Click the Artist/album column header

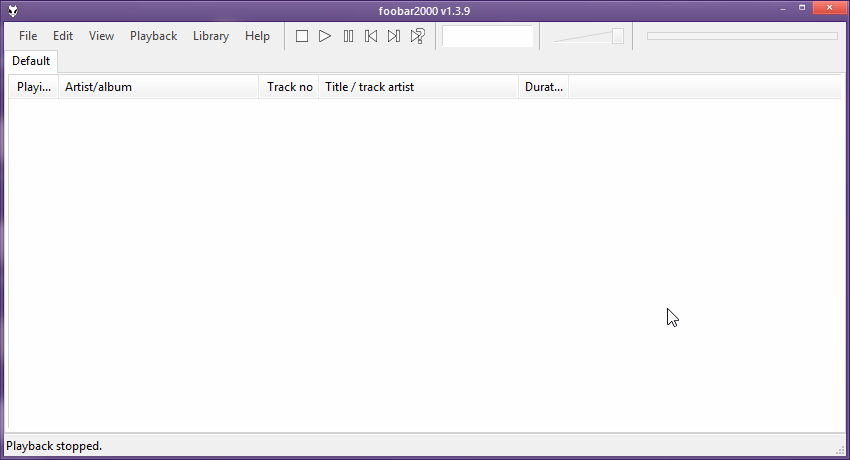[159, 87]
